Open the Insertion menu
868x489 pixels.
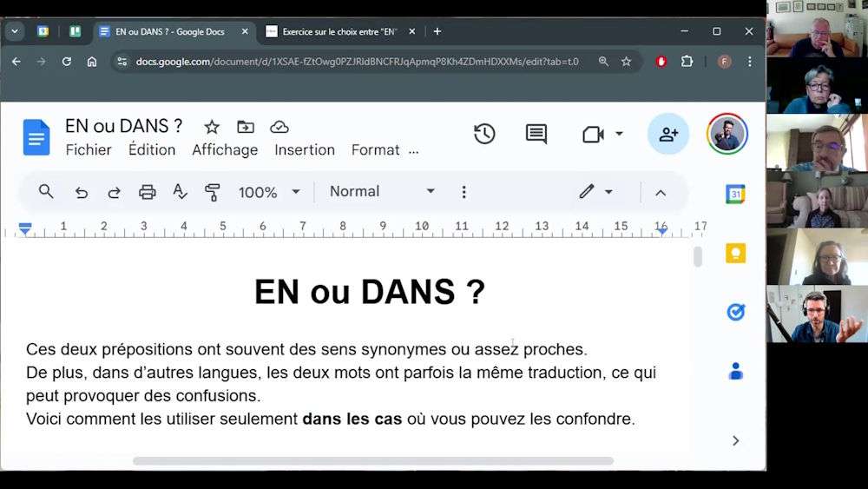(x=305, y=150)
